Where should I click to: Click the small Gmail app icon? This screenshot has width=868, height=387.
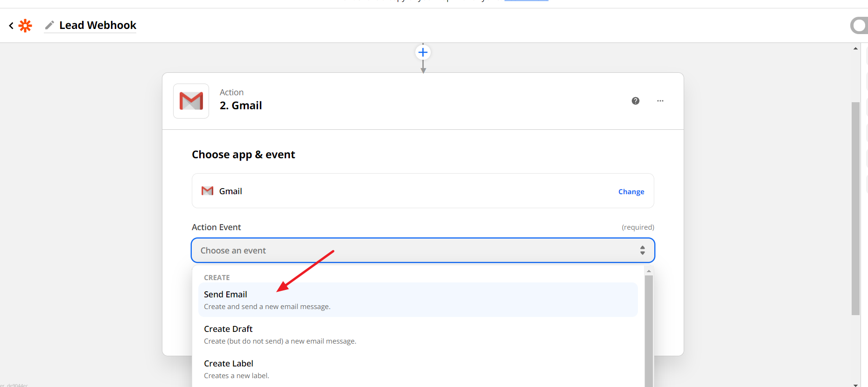pos(207,191)
